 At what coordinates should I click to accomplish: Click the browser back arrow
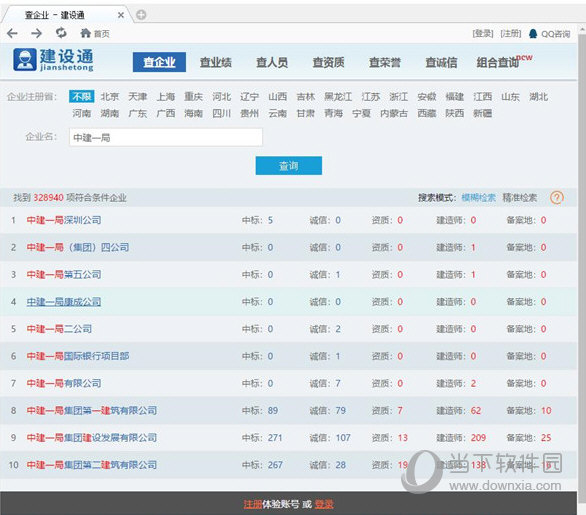[12, 34]
